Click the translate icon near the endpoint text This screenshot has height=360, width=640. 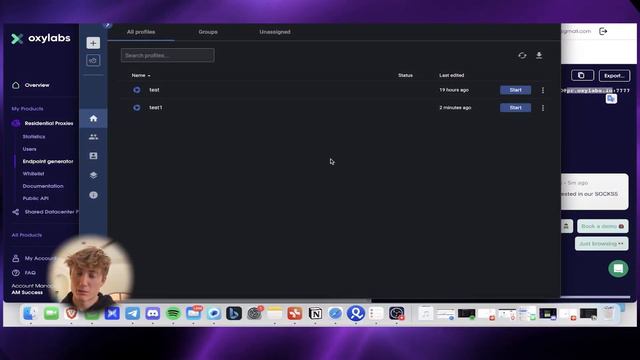pyautogui.click(x=611, y=98)
